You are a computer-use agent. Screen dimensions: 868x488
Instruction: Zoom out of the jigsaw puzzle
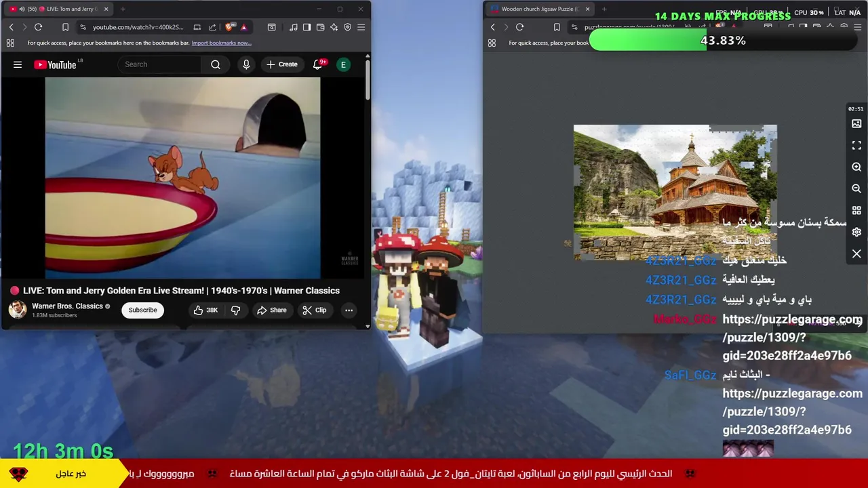[x=856, y=189]
